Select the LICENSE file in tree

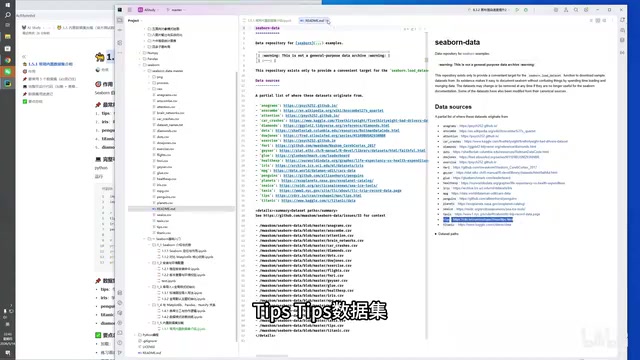(149, 347)
